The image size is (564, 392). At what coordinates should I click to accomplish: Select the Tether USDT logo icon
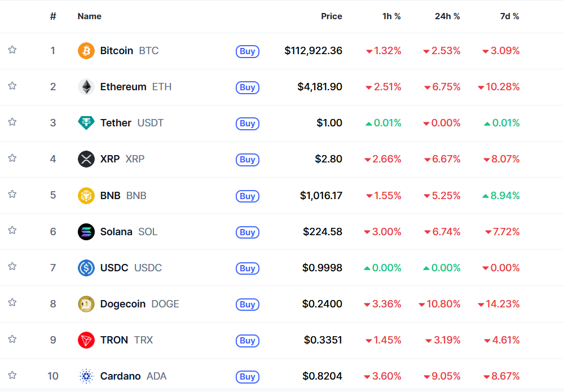click(x=86, y=123)
